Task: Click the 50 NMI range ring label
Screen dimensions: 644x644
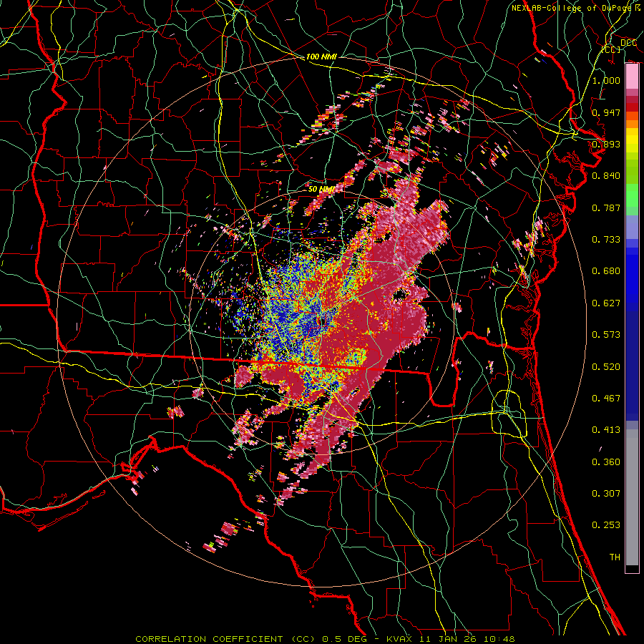Action: pos(321,189)
